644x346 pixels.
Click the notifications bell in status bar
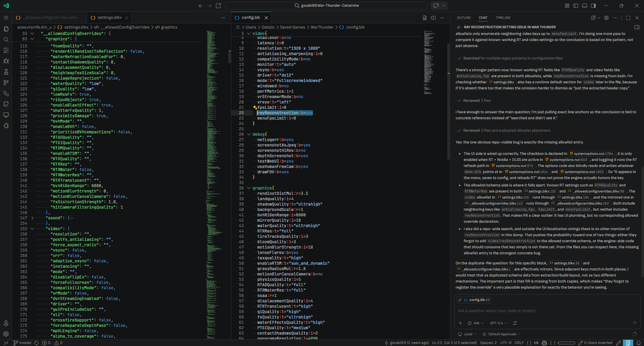pos(639,343)
